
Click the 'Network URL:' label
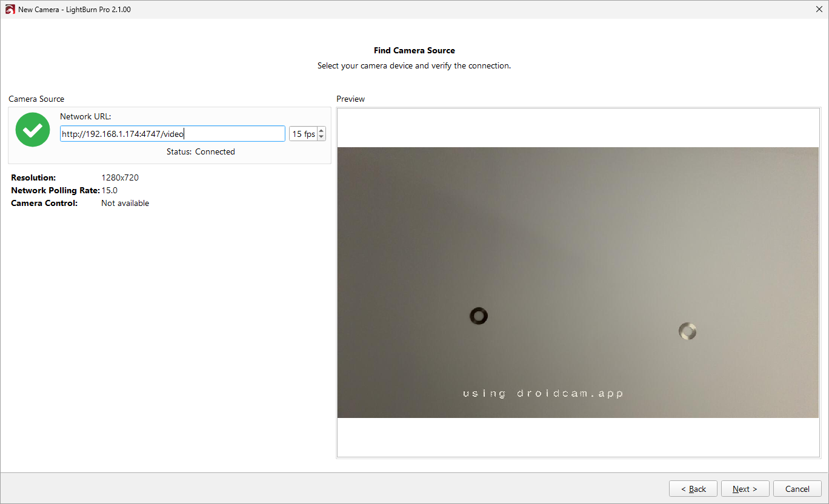click(85, 116)
